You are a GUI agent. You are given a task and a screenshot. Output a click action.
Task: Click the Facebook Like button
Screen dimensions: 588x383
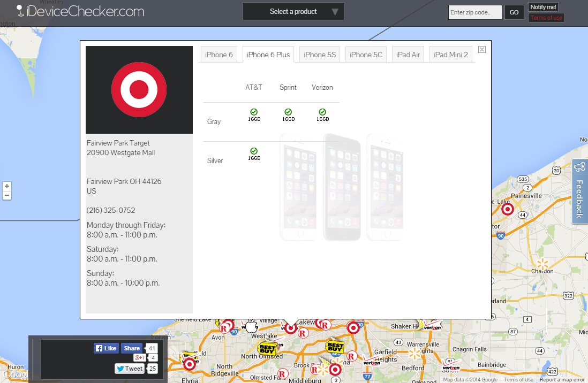pyautogui.click(x=106, y=348)
